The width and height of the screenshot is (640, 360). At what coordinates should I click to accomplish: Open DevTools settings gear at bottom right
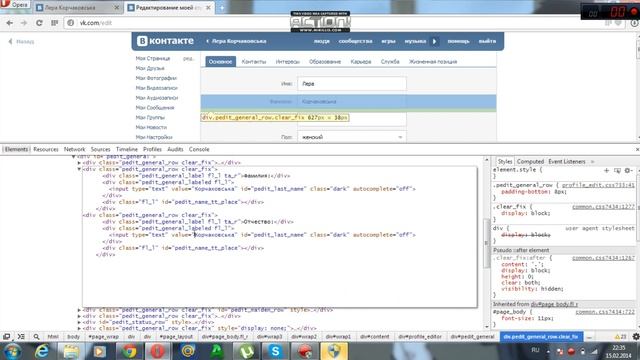click(x=636, y=337)
